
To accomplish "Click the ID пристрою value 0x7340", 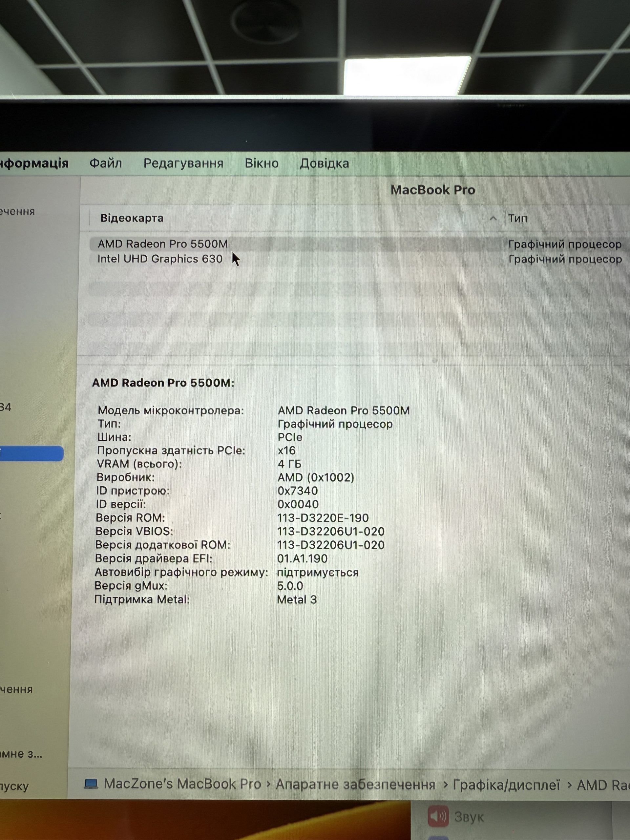I will pos(298,491).
